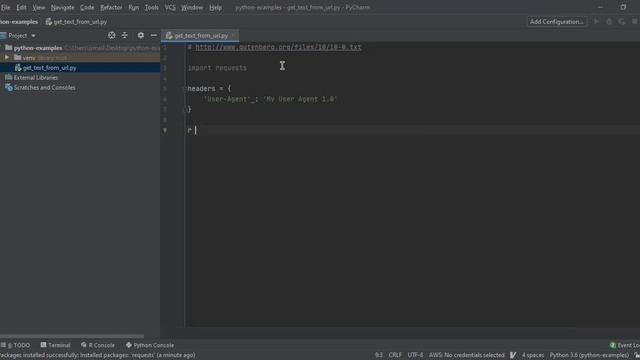640x360 pixels.
Task: Click the packages installed status message
Action: tap(98, 355)
